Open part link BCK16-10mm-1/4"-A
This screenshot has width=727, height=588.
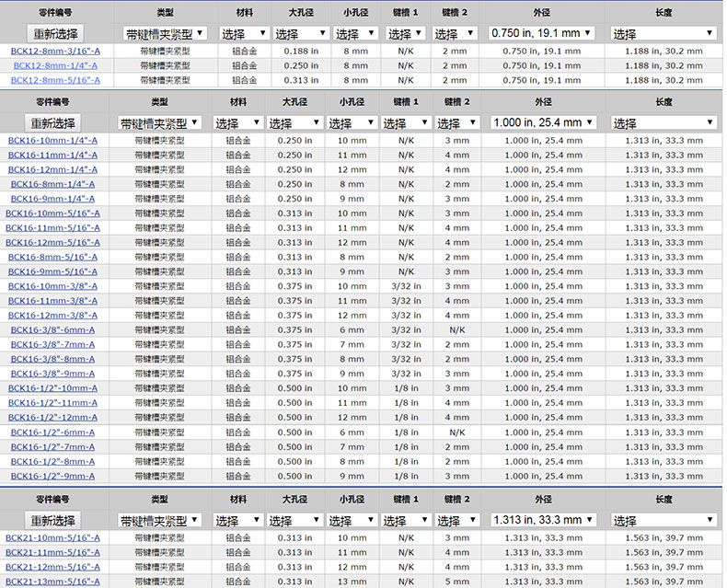pyautogui.click(x=52, y=140)
